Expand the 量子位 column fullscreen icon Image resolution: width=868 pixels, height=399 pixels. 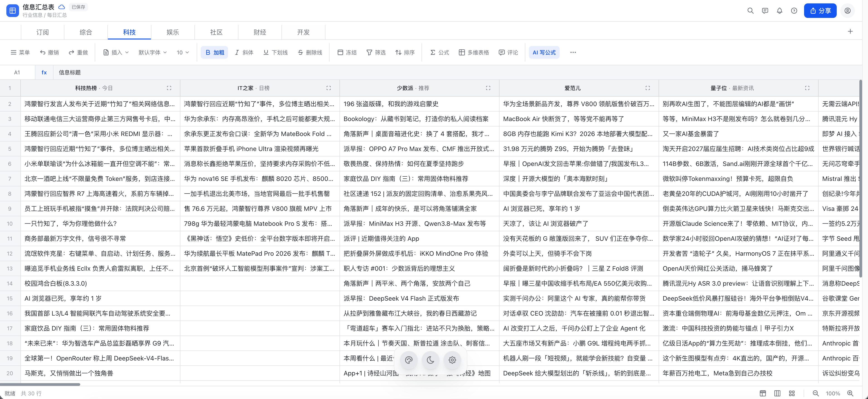[807, 88]
